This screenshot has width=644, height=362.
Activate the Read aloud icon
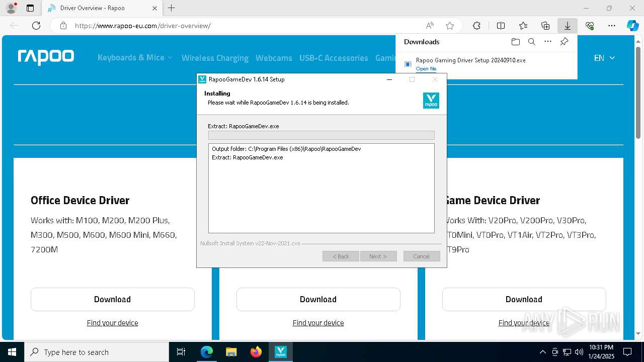point(430,26)
